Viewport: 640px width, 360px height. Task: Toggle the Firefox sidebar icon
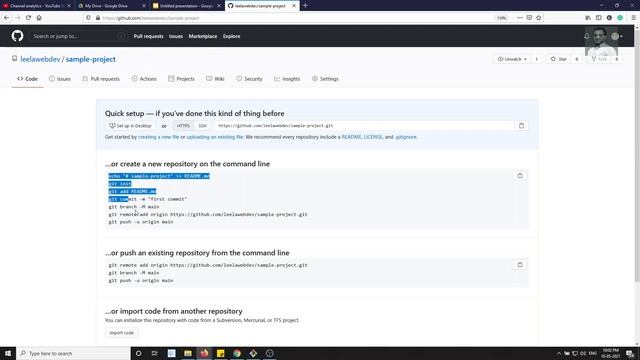[x=598, y=18]
